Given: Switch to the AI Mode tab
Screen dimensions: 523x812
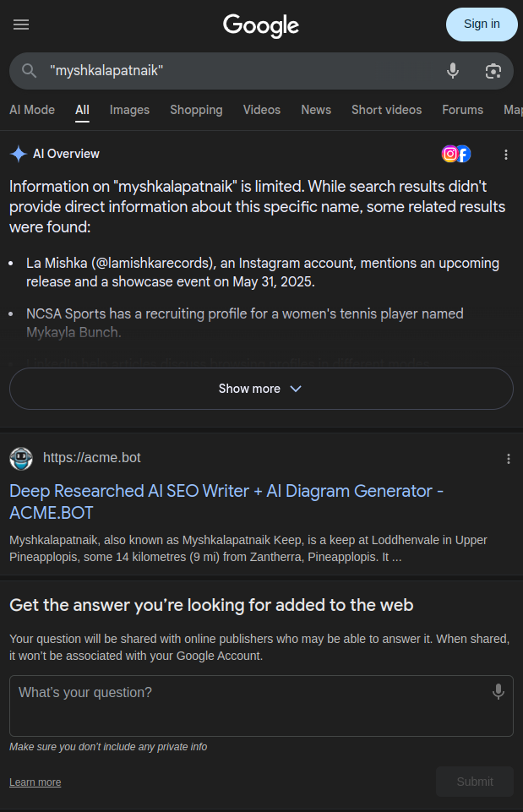Looking at the screenshot, I should [x=32, y=110].
